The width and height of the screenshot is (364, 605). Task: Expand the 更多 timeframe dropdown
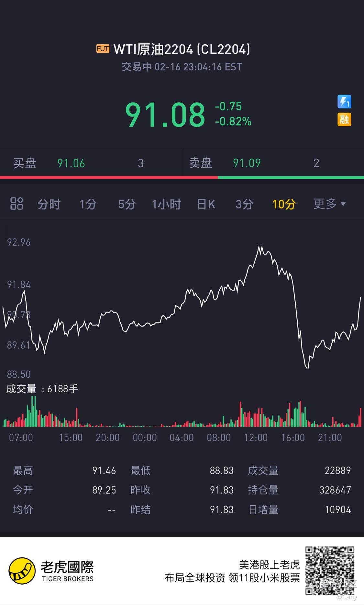click(x=330, y=204)
